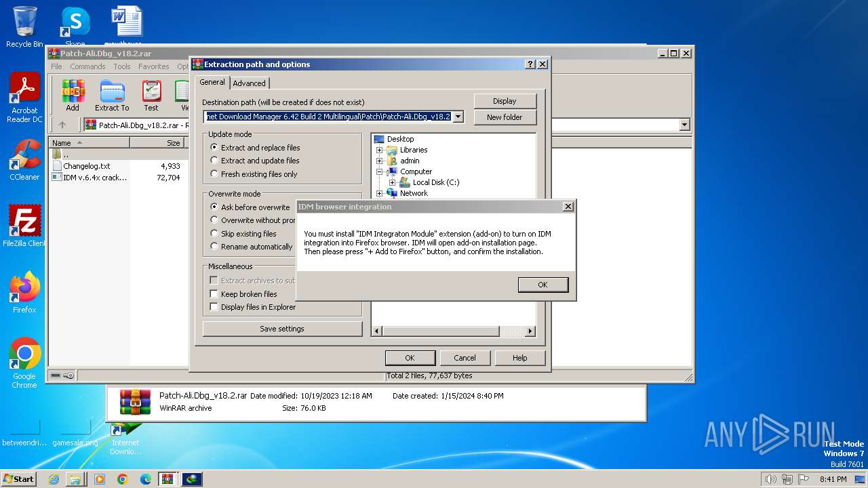This screenshot has width=868, height=488.
Task: Click the Test toolbar icon in WinRAR
Action: click(x=151, y=96)
